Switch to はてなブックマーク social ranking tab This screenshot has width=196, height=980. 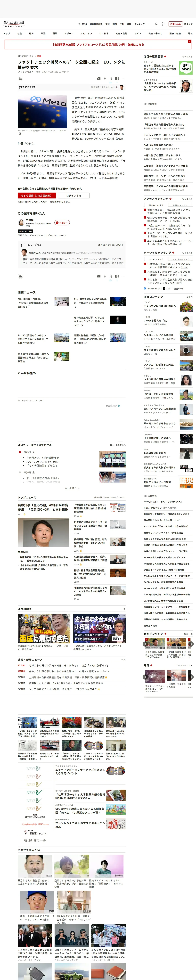click(x=180, y=259)
